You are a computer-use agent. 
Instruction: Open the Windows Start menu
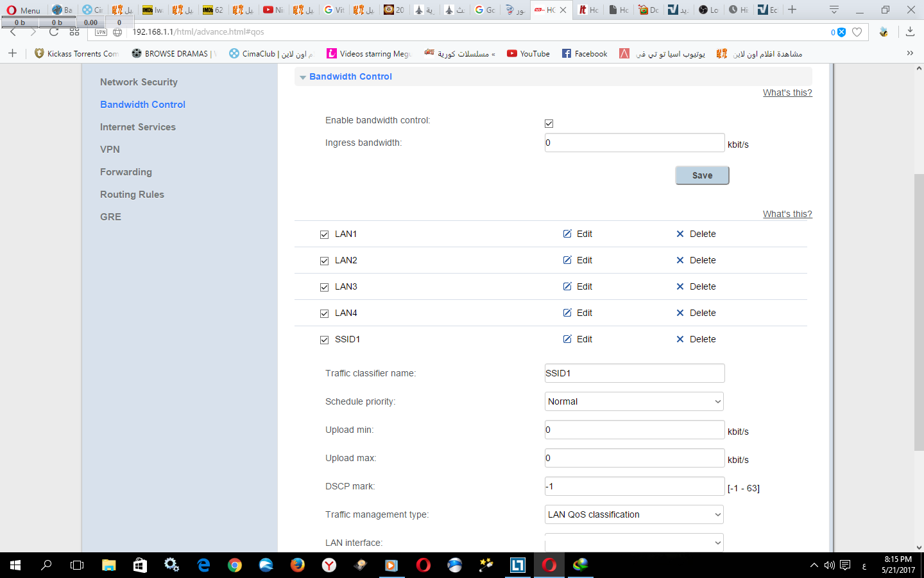coord(15,565)
